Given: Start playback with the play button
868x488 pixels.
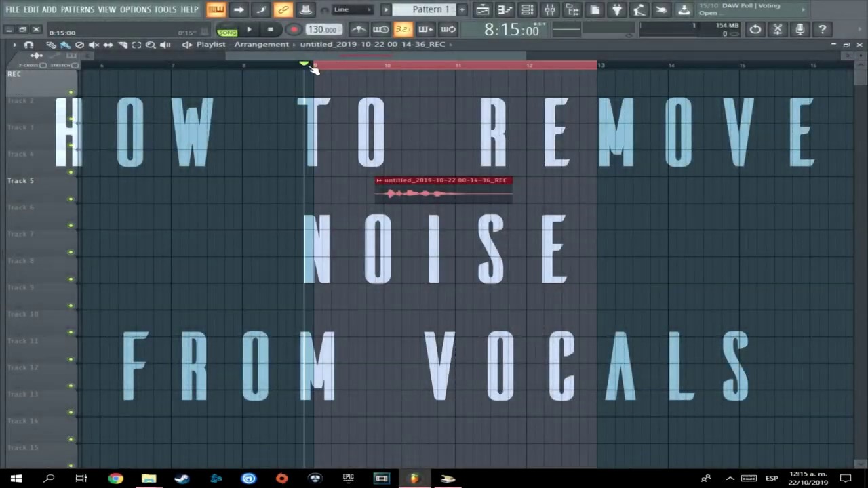Looking at the screenshot, I should click(x=249, y=30).
